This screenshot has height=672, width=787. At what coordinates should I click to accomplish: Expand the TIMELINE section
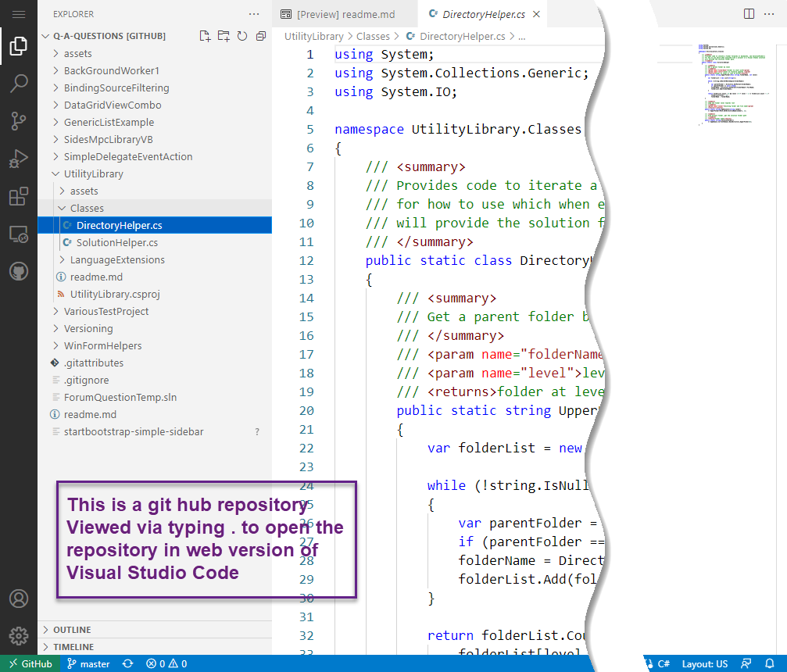coord(155,647)
